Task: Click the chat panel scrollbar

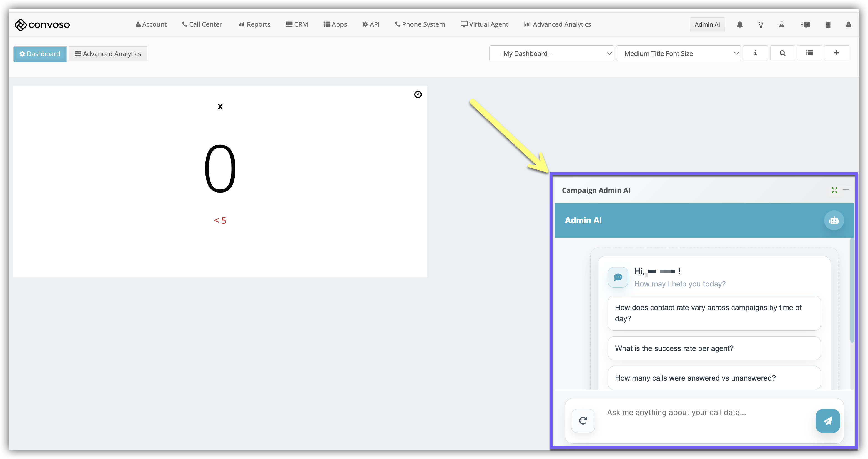Action: [x=852, y=290]
